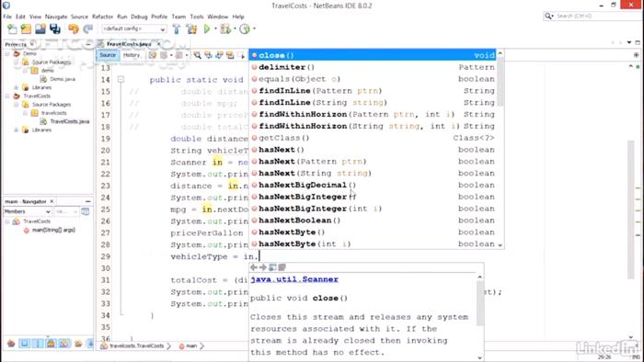This screenshot has width=644, height=362.
Task: Click the Navigator show inherited members icon
Action: click(11, 344)
